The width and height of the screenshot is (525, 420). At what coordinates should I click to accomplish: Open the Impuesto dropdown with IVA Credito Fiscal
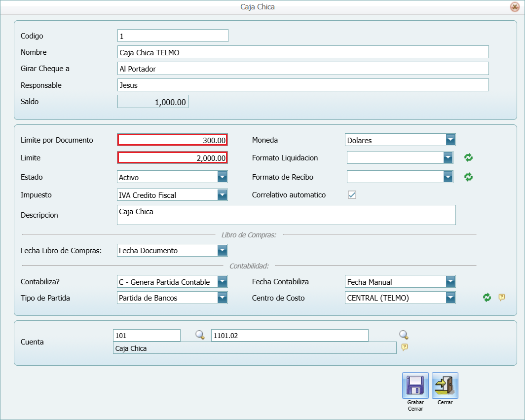tap(222, 195)
